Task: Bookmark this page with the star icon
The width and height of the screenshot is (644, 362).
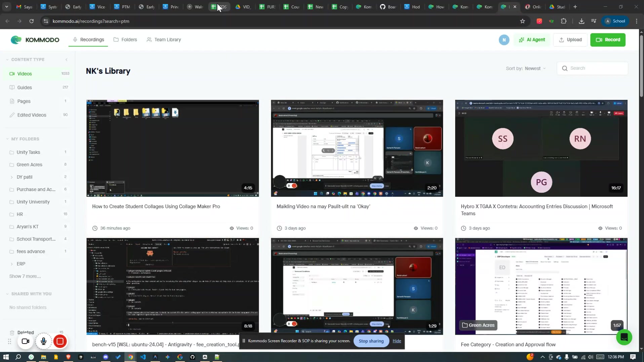Action: [x=522, y=21]
